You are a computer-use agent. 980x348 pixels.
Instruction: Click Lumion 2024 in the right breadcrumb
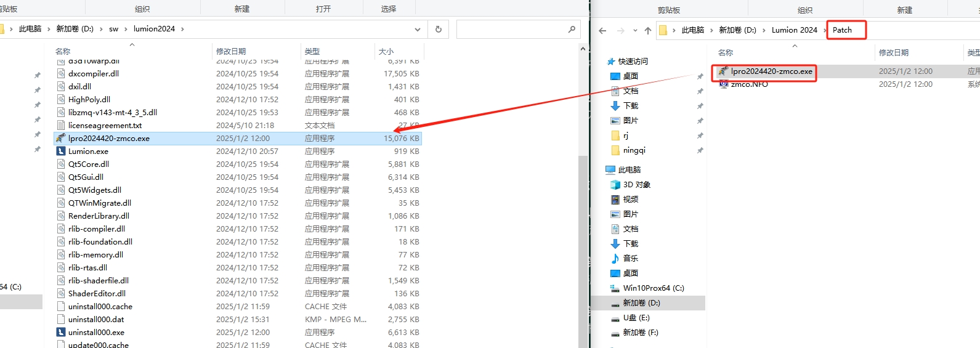pos(795,30)
